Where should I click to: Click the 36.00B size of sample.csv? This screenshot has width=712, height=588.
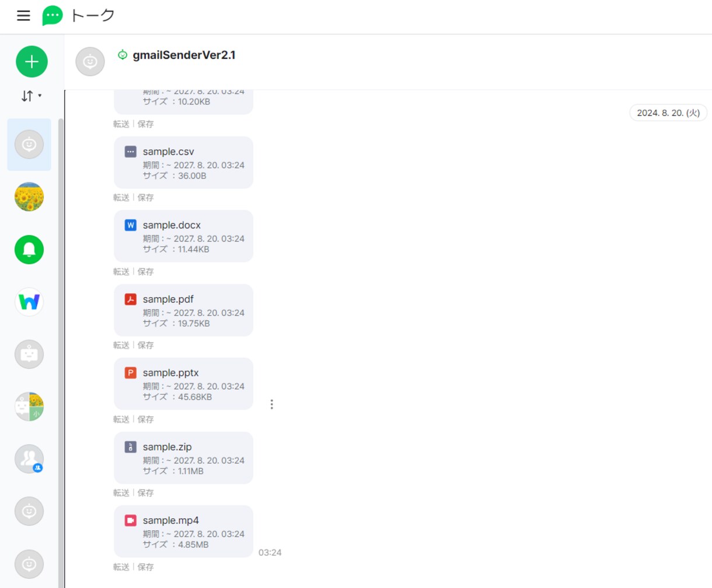192,176
